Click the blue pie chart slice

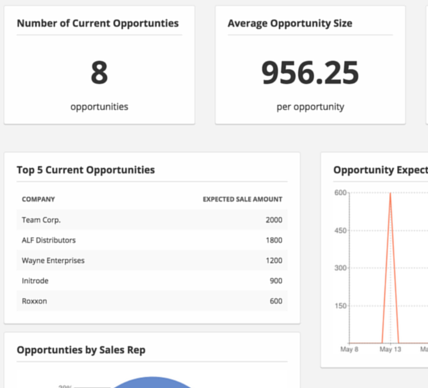tap(152, 383)
